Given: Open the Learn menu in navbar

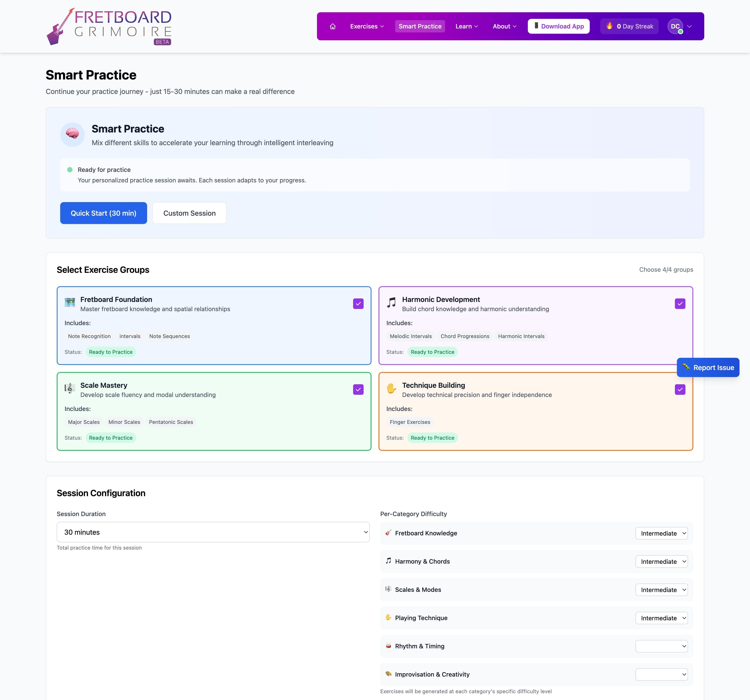Looking at the screenshot, I should point(466,26).
